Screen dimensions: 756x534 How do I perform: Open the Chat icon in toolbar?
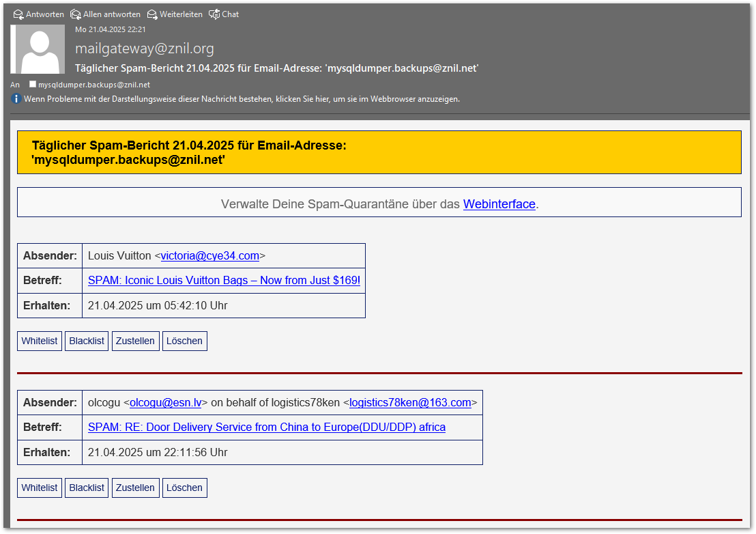(x=214, y=14)
